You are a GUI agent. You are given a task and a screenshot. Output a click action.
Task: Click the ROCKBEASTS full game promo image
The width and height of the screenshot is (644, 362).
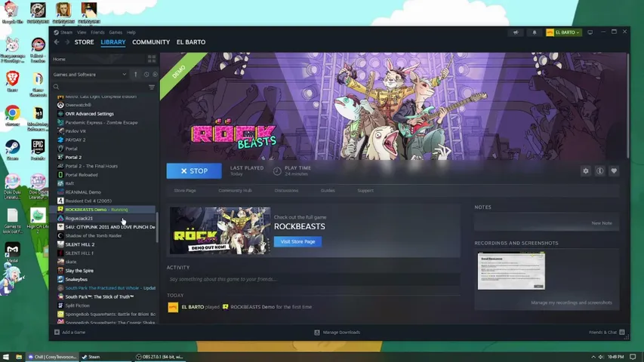pos(220,231)
